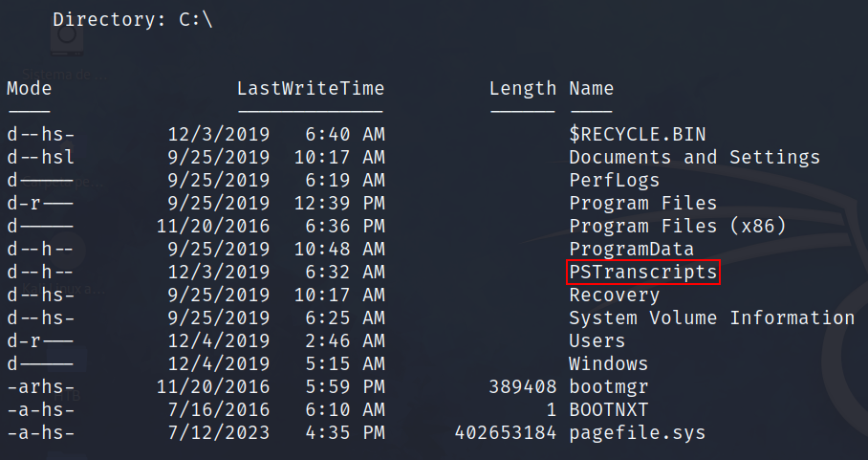868x460 pixels.
Task: Click the Mode column header
Action: [29, 89]
